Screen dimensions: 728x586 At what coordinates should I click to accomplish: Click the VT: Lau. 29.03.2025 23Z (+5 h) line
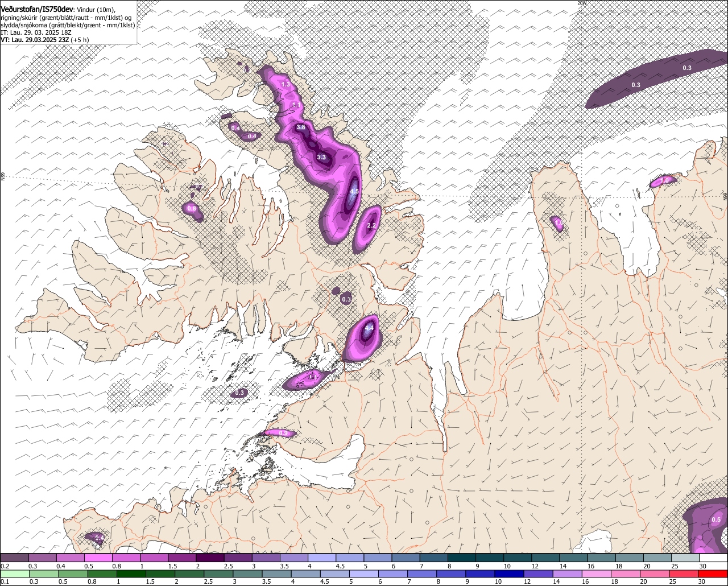[44, 40]
